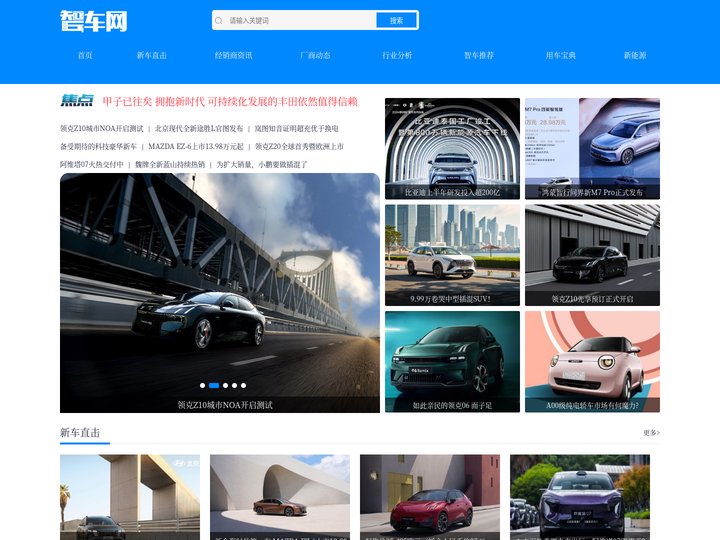720x540 pixels.
Task: Click the main carousel bridge car image
Action: [220, 292]
